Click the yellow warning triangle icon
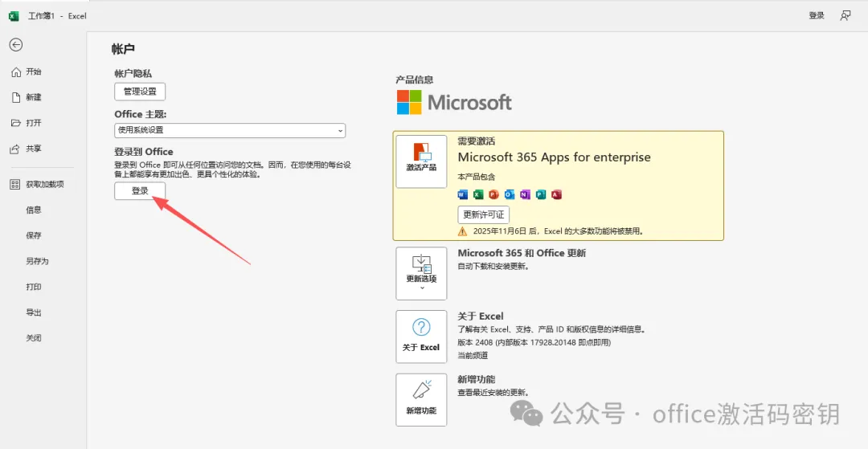Image resolution: width=868 pixels, height=449 pixels. (462, 231)
